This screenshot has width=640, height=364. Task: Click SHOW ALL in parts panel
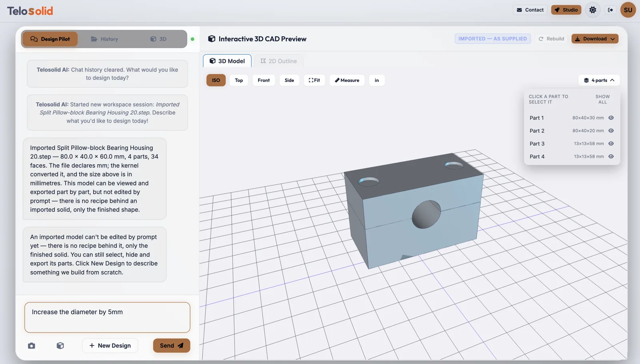602,99
